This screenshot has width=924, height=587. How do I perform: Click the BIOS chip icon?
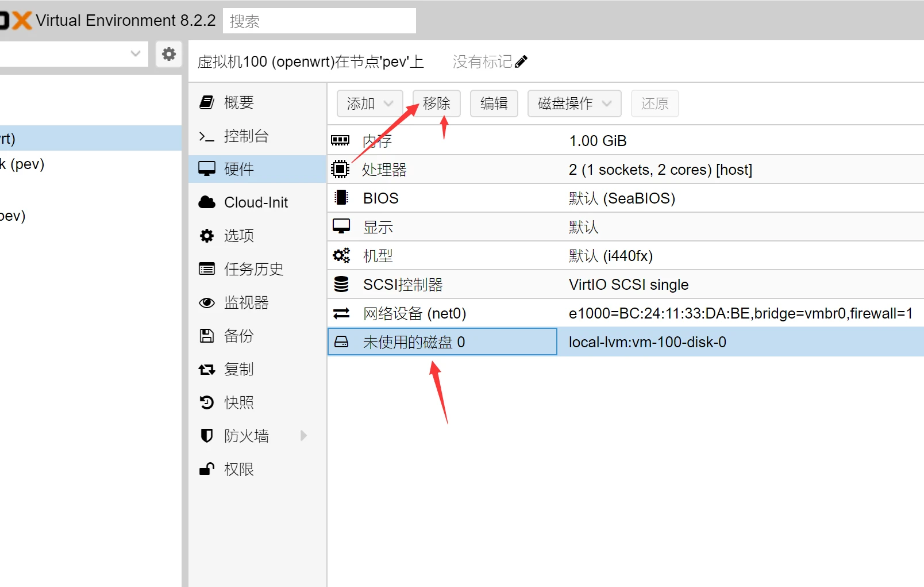click(341, 198)
